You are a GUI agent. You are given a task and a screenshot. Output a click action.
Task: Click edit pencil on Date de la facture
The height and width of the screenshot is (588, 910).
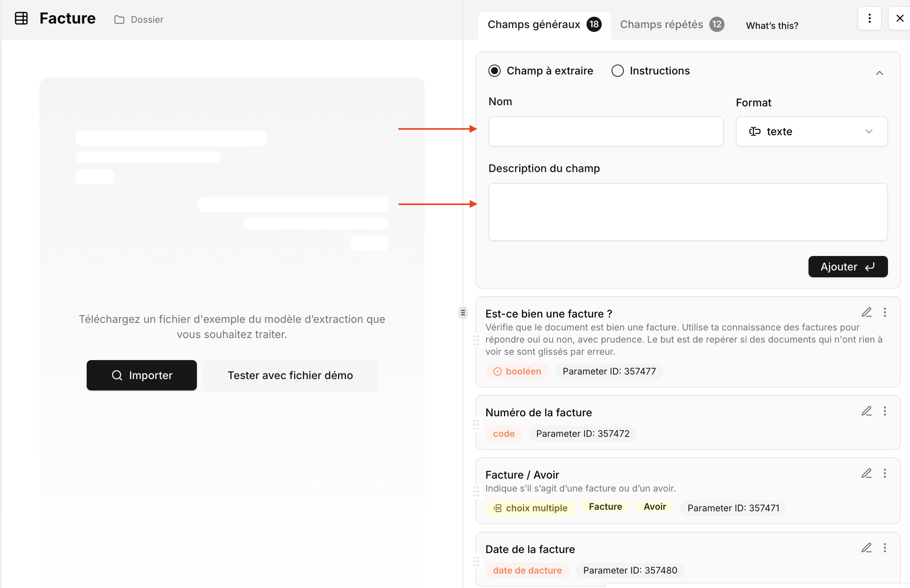point(866,548)
